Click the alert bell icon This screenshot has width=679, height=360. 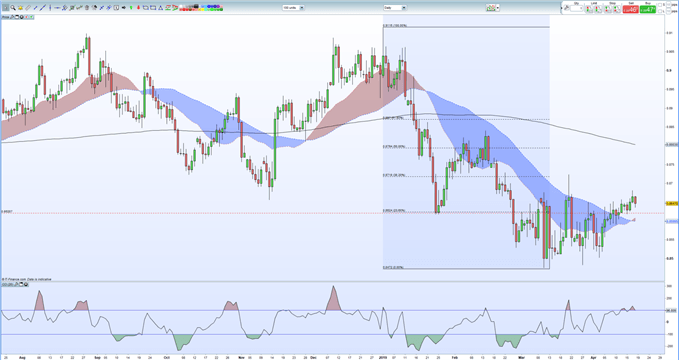20,7
